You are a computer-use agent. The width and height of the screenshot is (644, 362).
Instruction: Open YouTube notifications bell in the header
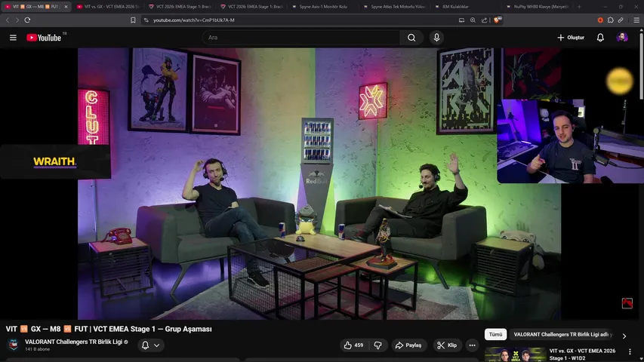point(600,38)
